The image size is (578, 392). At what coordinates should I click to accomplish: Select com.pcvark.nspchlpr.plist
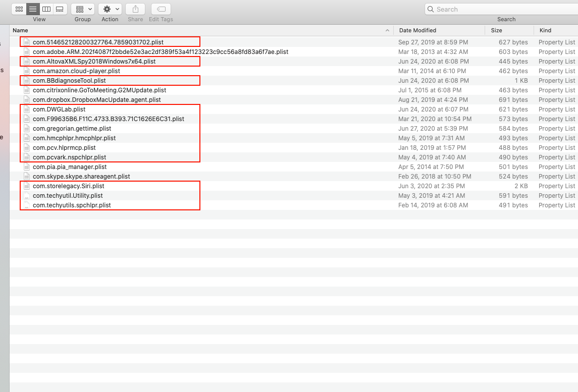tap(69, 157)
